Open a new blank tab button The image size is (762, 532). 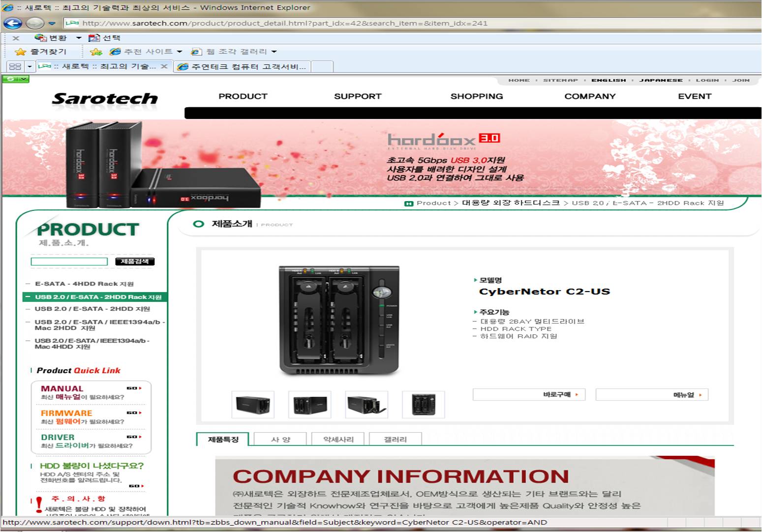tap(322, 66)
